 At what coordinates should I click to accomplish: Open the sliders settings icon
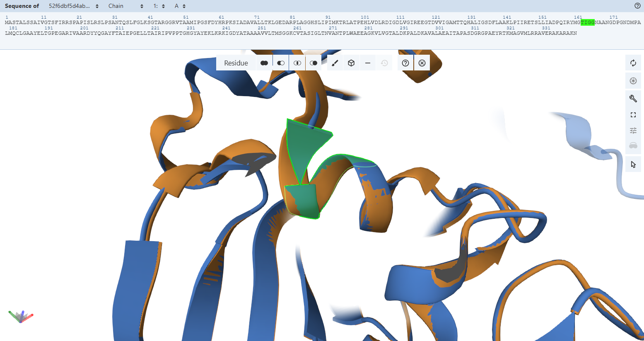(633, 131)
